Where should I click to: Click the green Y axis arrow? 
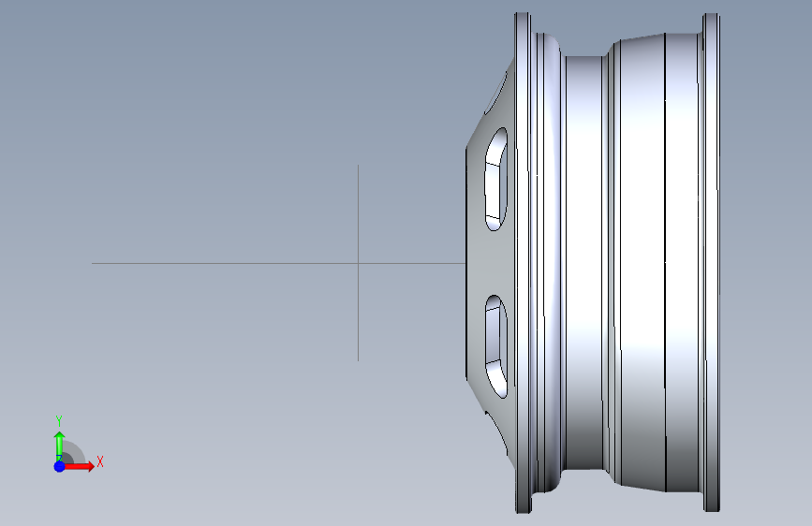pos(59,445)
